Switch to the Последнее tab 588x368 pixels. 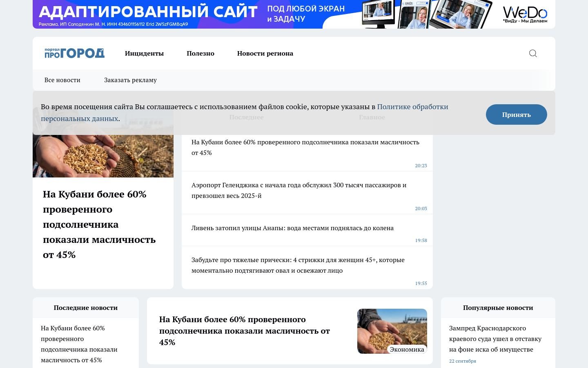point(246,117)
